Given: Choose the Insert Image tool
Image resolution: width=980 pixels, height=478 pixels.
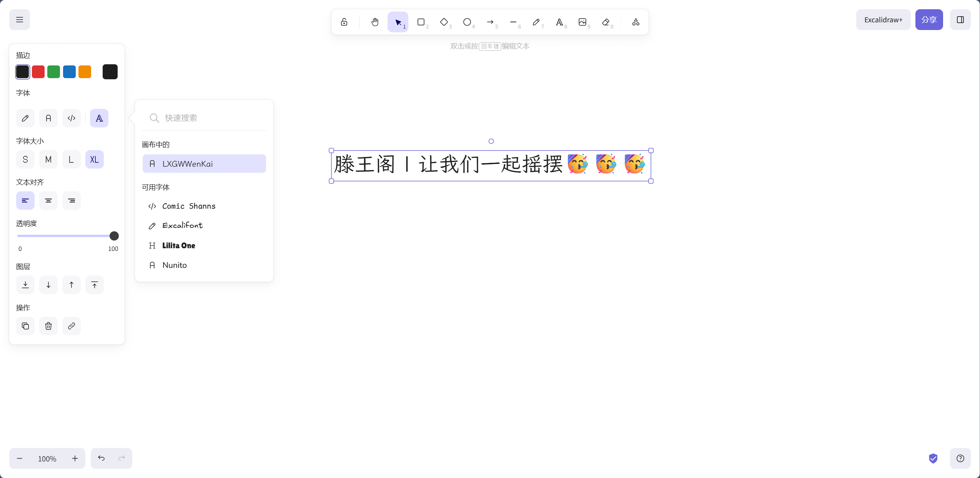Looking at the screenshot, I should [x=582, y=22].
